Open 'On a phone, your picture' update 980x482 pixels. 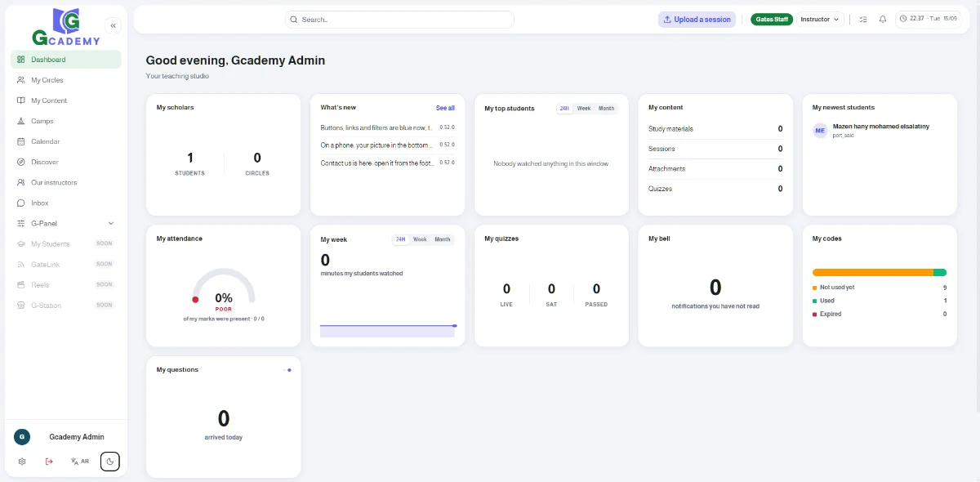pyautogui.click(x=387, y=145)
